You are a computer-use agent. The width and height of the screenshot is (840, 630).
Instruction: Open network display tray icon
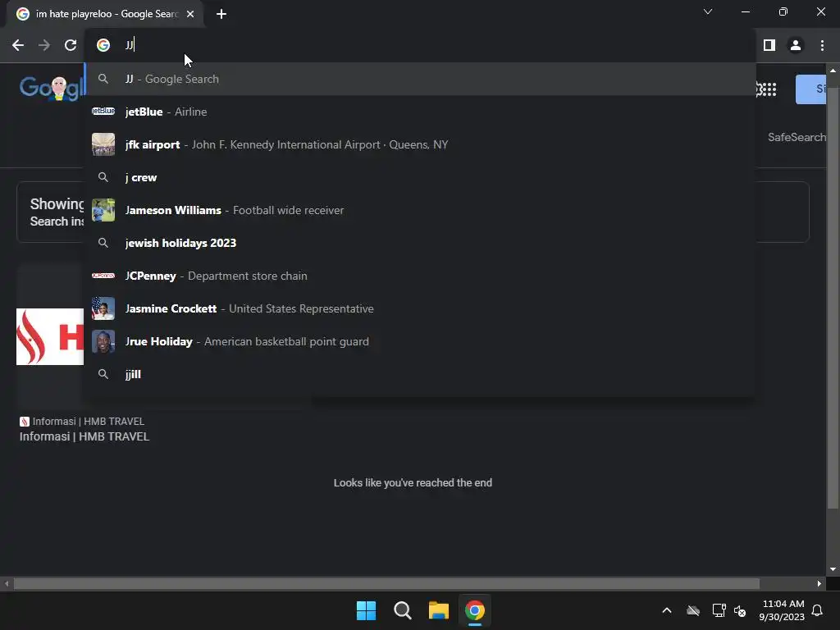(719, 610)
